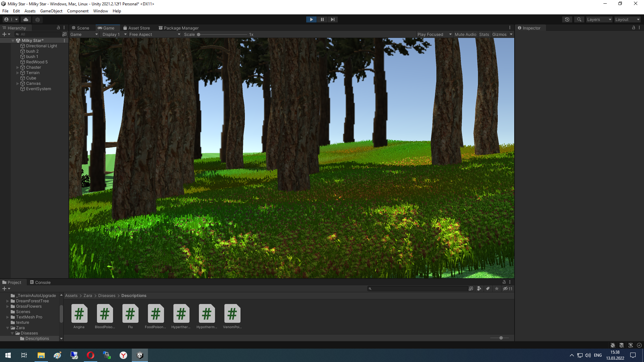644x362 pixels.
Task: Open the File menu
Action: (x=5, y=11)
